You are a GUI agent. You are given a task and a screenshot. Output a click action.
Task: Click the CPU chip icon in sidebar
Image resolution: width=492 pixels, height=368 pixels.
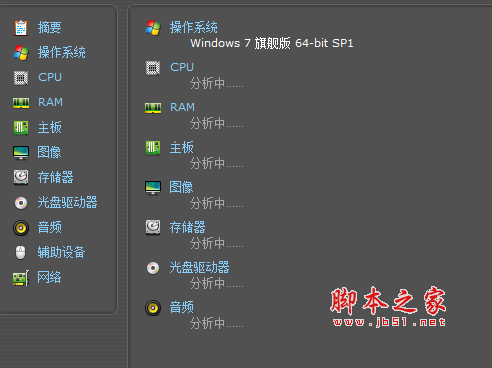[x=21, y=78]
